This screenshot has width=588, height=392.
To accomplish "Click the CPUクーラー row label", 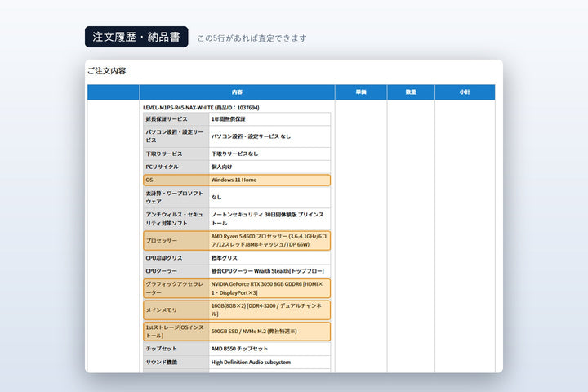I will [x=161, y=271].
